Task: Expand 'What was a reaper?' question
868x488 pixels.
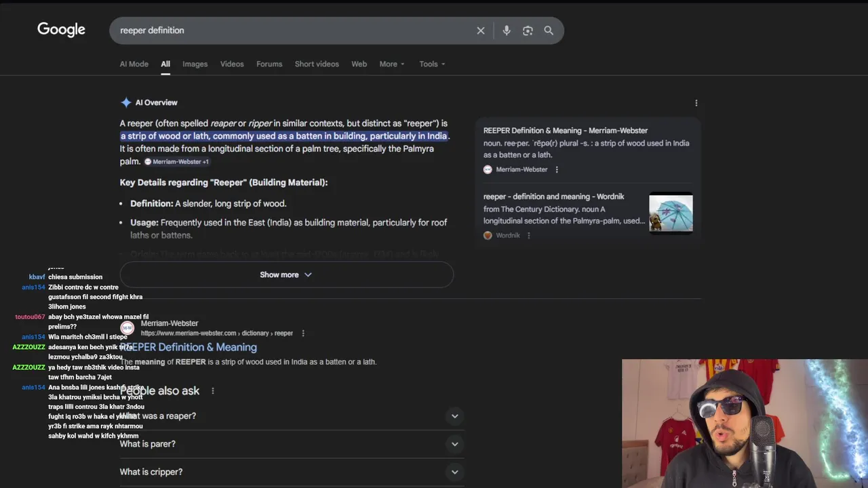Action: tap(292, 416)
